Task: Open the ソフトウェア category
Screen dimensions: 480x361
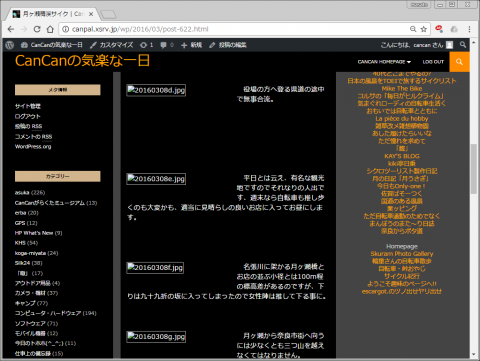Action: [30, 323]
